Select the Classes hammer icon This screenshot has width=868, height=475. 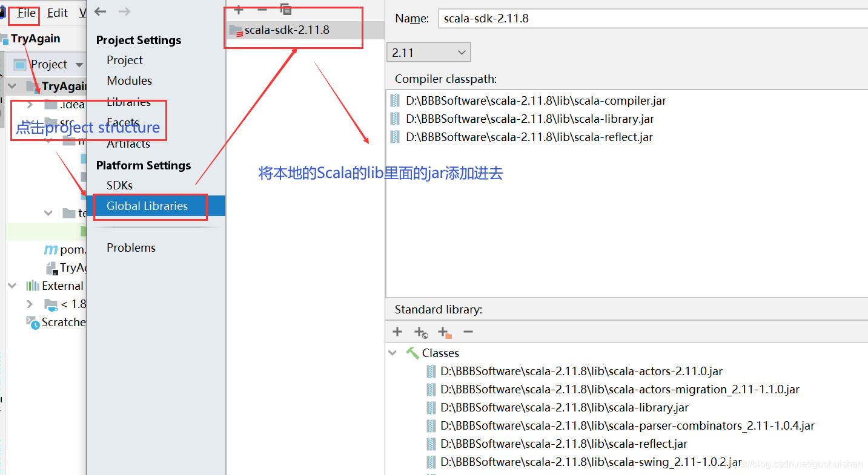412,353
